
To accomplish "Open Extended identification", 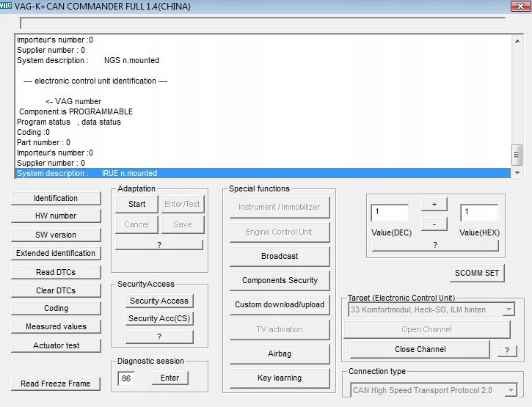I will tap(56, 253).
